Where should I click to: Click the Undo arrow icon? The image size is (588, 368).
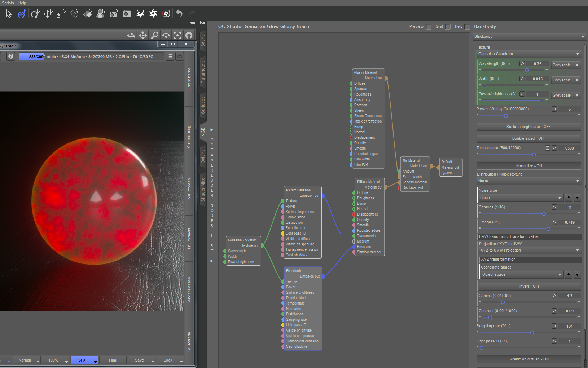click(179, 14)
